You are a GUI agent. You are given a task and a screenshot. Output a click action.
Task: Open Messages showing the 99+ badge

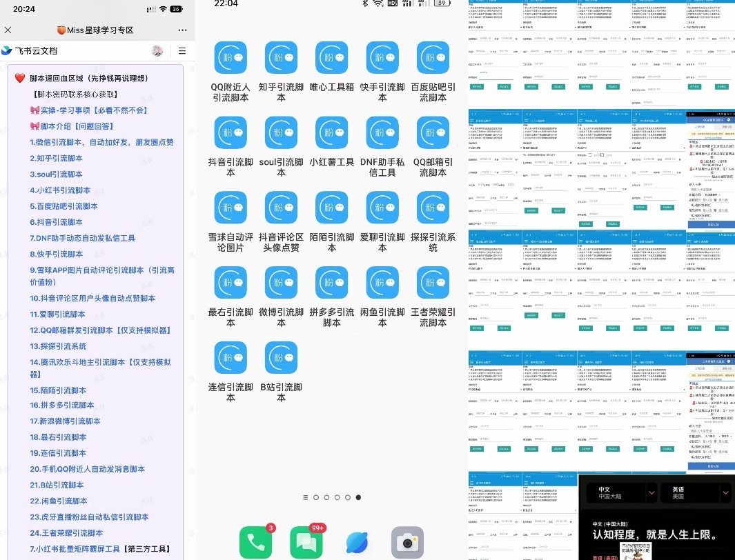click(x=306, y=543)
